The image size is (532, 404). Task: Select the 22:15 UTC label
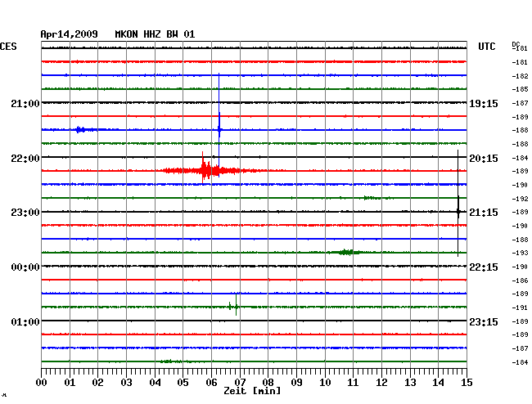pyautogui.click(x=484, y=267)
